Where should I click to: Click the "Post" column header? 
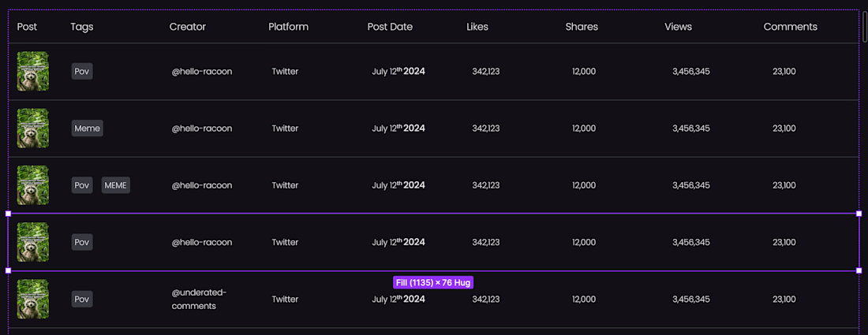[x=27, y=27]
